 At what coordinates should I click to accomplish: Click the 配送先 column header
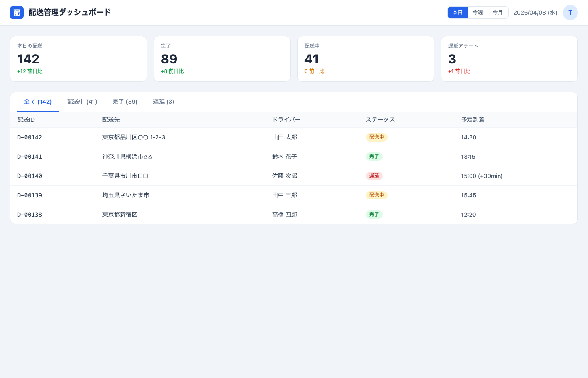tap(111, 120)
